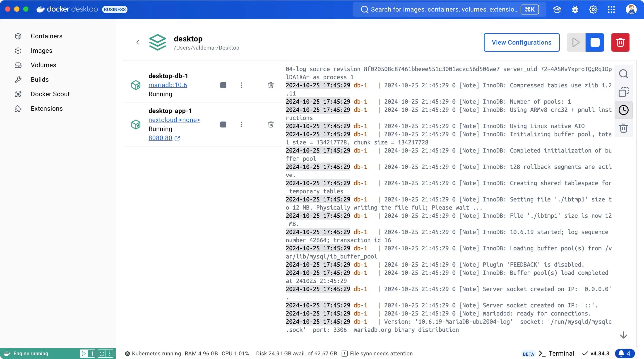Screen dimensions: 644x359
Task: Click the BUSINESS plan badge
Action: tap(115, 10)
